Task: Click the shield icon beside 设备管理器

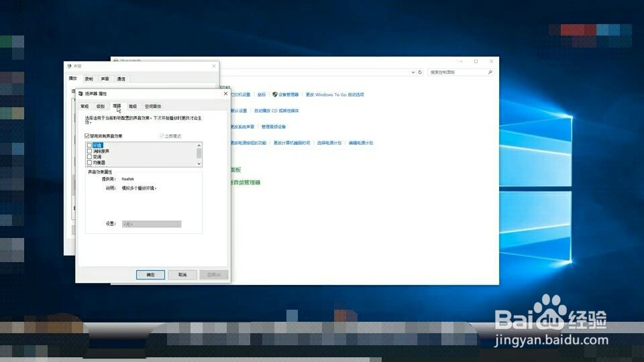Action: pyautogui.click(x=275, y=95)
